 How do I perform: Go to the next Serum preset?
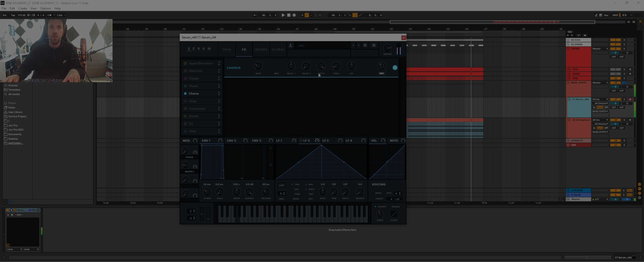358,45
